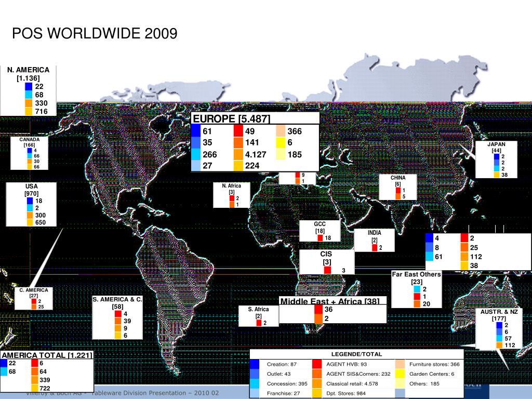Select the C. AMERICA [27] label
The height and width of the screenshot is (399, 532).
coord(34,293)
